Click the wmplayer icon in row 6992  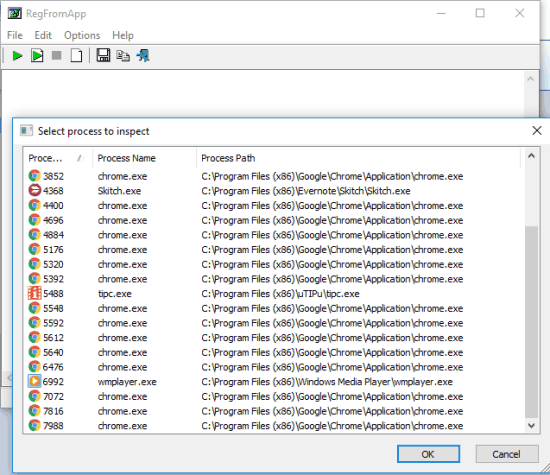34,381
